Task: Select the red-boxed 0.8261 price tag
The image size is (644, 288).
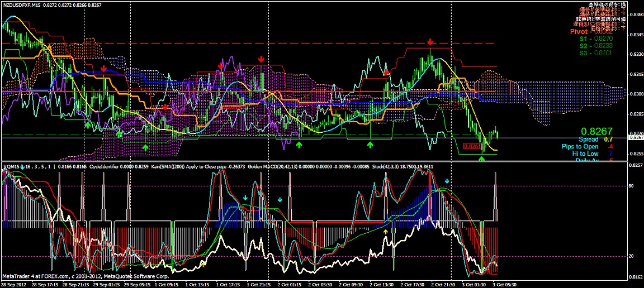Action: (x=472, y=146)
